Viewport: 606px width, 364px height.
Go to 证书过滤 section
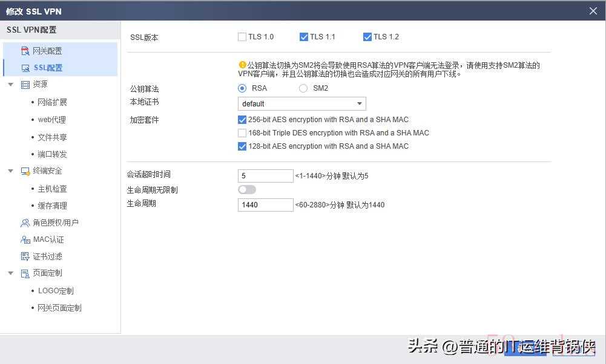click(47, 256)
